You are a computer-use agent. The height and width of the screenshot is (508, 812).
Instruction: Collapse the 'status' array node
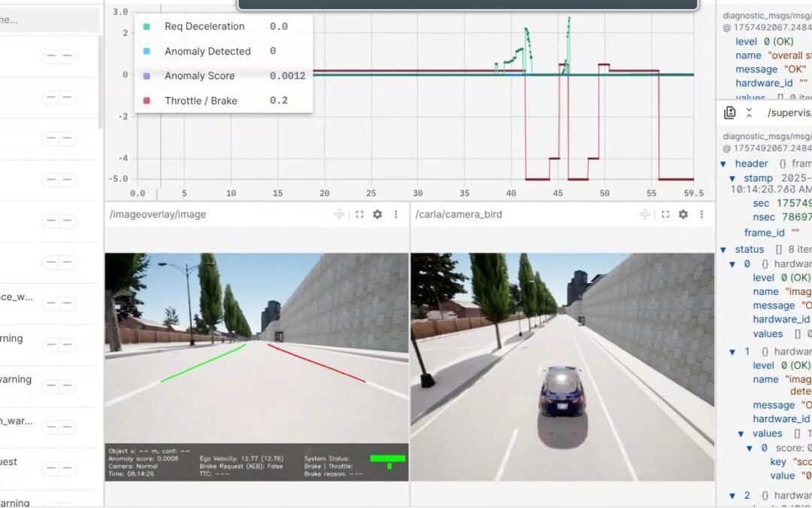click(723, 249)
